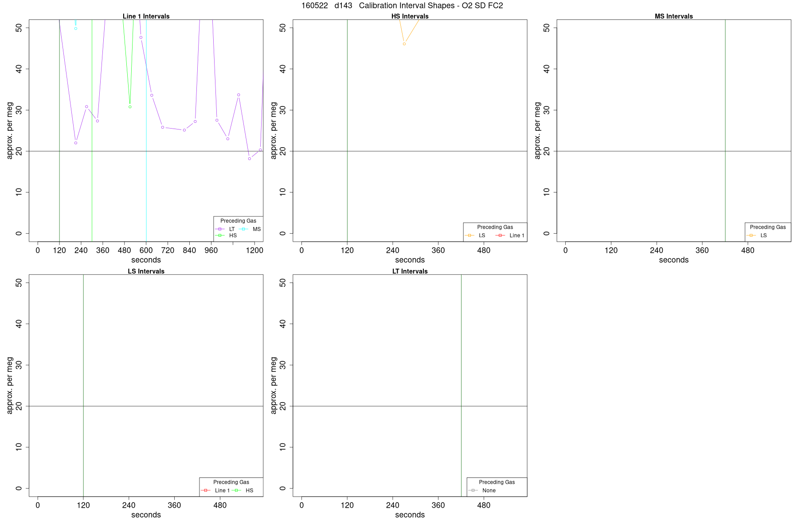Screen dimensions: 798x532
Task: Click the 'seconds' axis label under LS Intervals plot
Action: pyautogui.click(x=146, y=515)
